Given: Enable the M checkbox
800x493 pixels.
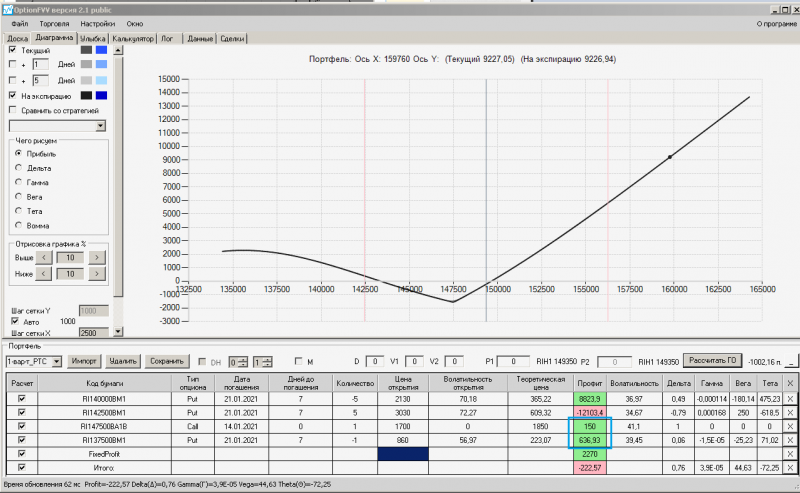Looking at the screenshot, I should [298, 361].
